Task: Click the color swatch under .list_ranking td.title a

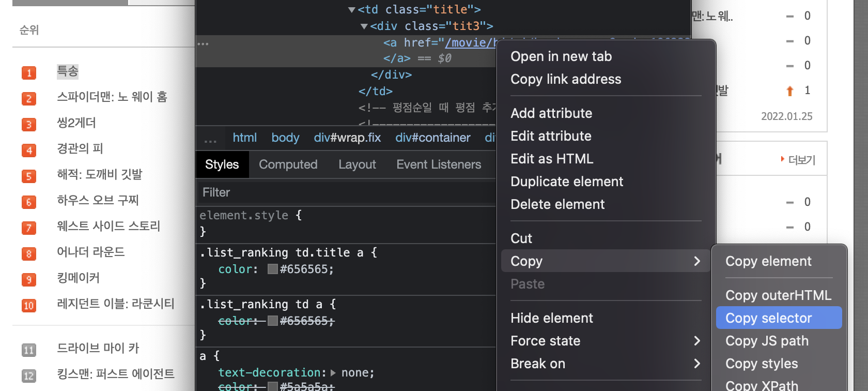Action: pyautogui.click(x=273, y=269)
